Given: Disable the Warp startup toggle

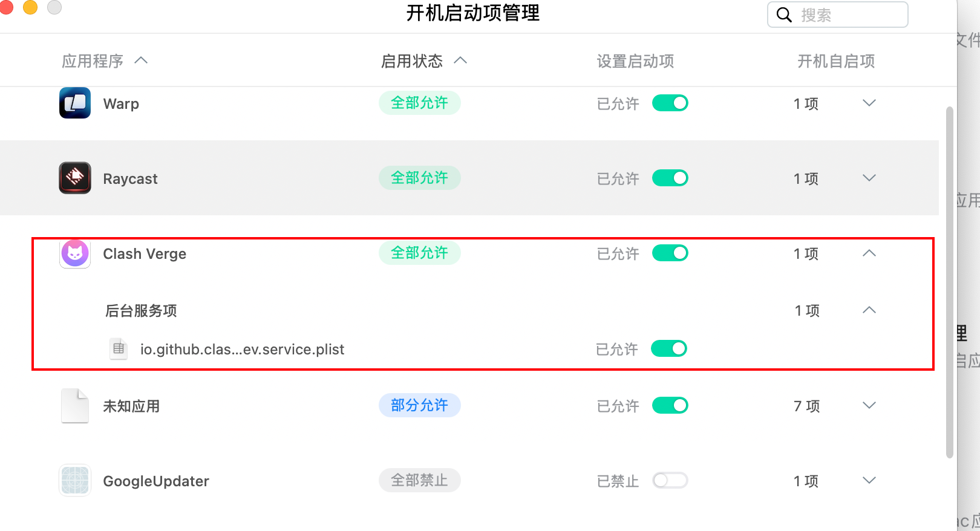Looking at the screenshot, I should [x=670, y=103].
